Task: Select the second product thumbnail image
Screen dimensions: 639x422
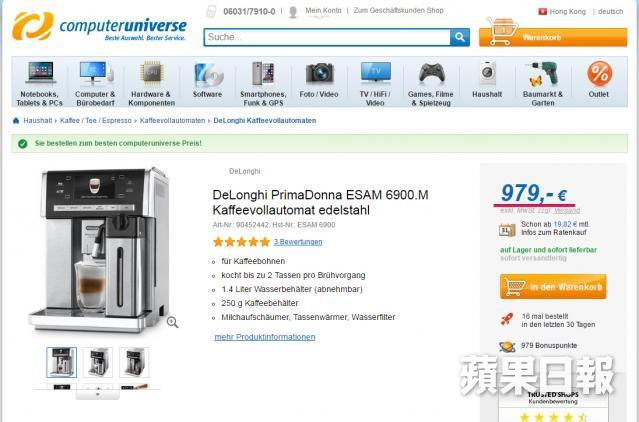Action: click(x=98, y=362)
